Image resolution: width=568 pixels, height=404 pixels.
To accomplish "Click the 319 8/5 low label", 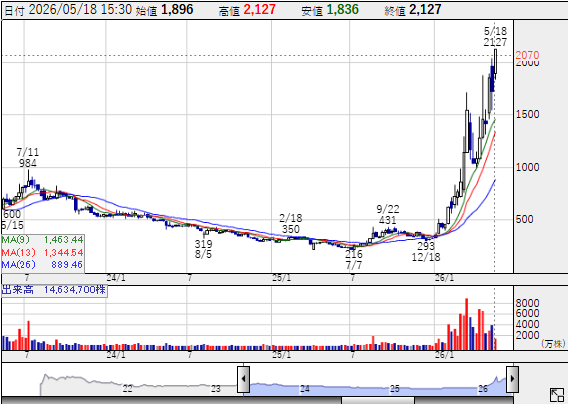I will (x=203, y=249).
